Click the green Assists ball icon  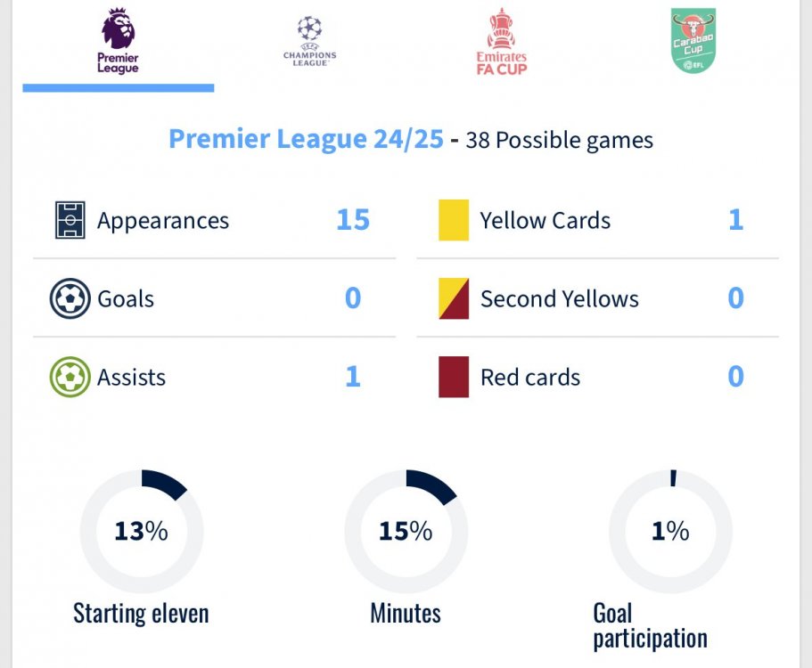coord(70,377)
